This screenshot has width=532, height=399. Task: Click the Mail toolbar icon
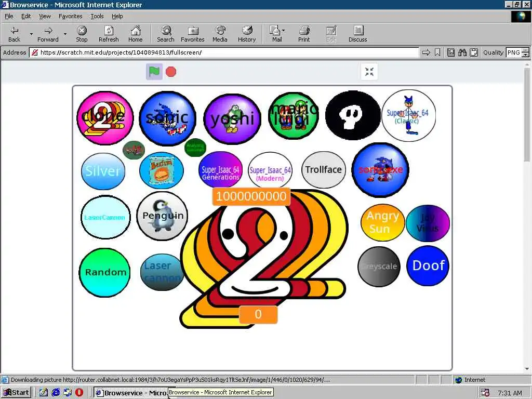pyautogui.click(x=275, y=34)
